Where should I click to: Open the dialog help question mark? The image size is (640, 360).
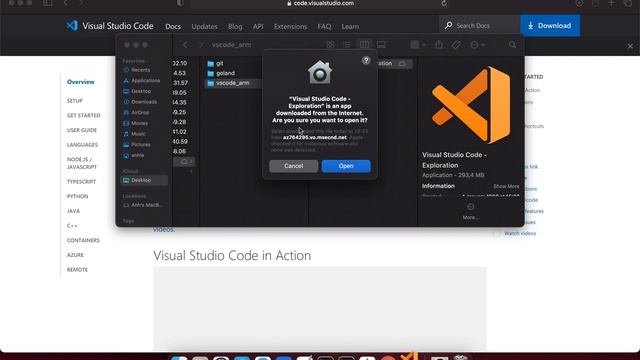[x=366, y=60]
